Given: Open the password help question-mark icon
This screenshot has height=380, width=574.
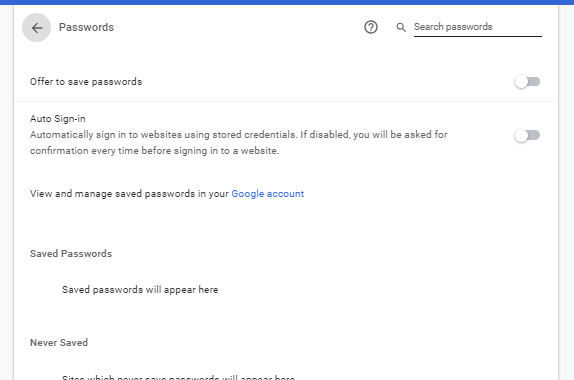Looking at the screenshot, I should coord(371,27).
